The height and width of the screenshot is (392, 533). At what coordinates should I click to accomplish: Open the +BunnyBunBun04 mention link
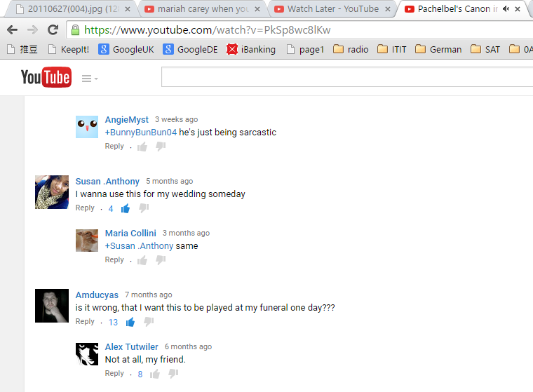141,133
